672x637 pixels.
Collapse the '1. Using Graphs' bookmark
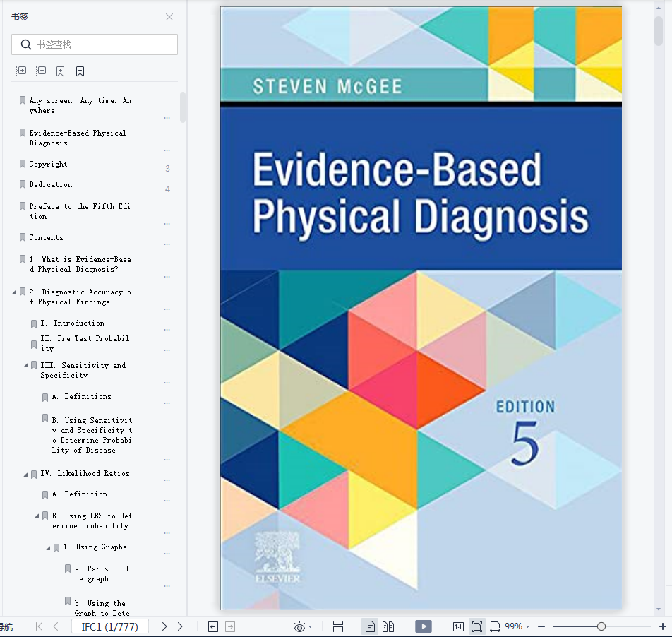pos(49,548)
